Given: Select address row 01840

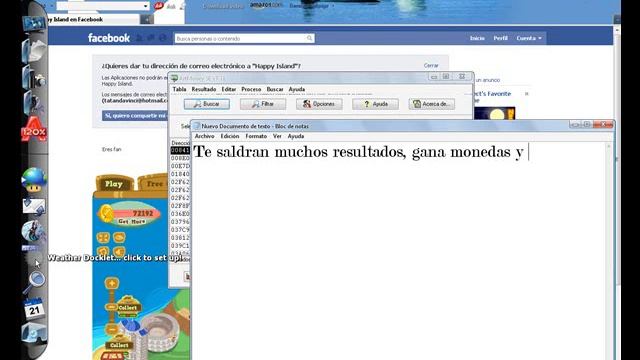Looking at the screenshot, I should coord(180,174).
